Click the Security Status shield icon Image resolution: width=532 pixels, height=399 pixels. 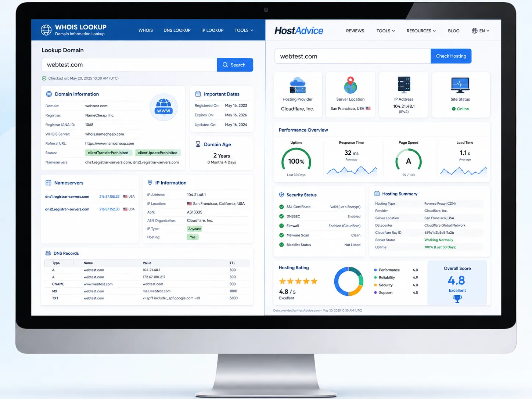pyautogui.click(x=281, y=195)
